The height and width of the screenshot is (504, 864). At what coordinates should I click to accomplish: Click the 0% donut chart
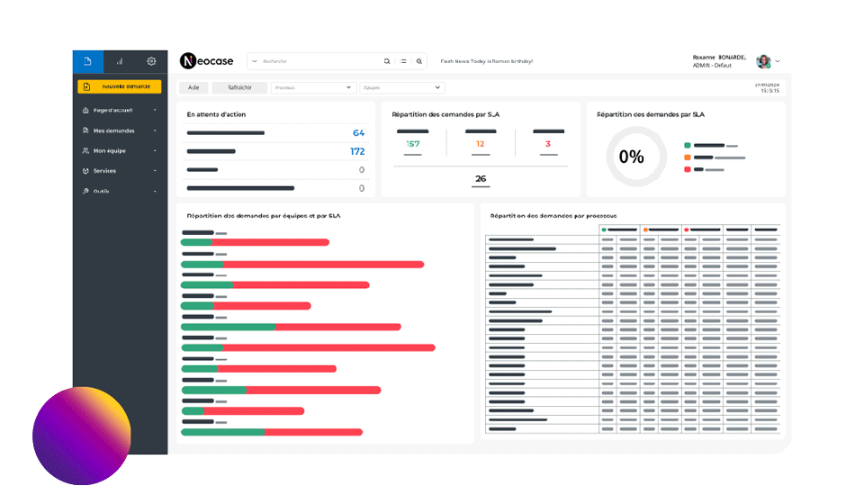click(636, 157)
